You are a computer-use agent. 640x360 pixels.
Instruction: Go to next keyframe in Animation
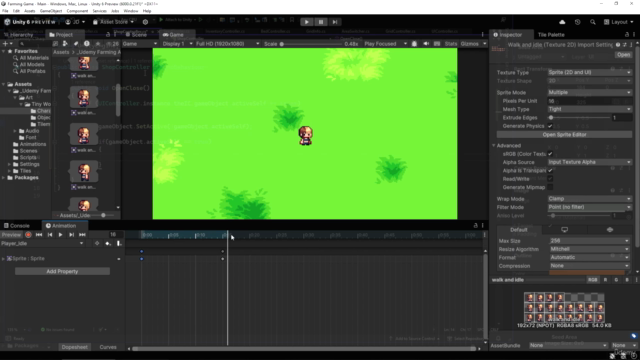[71, 235]
